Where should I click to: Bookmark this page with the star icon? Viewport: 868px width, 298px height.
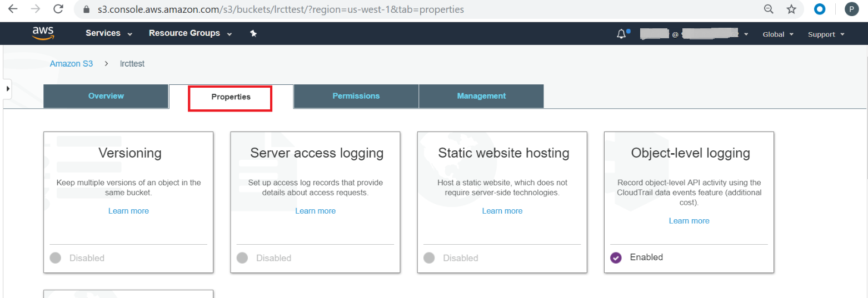click(791, 9)
